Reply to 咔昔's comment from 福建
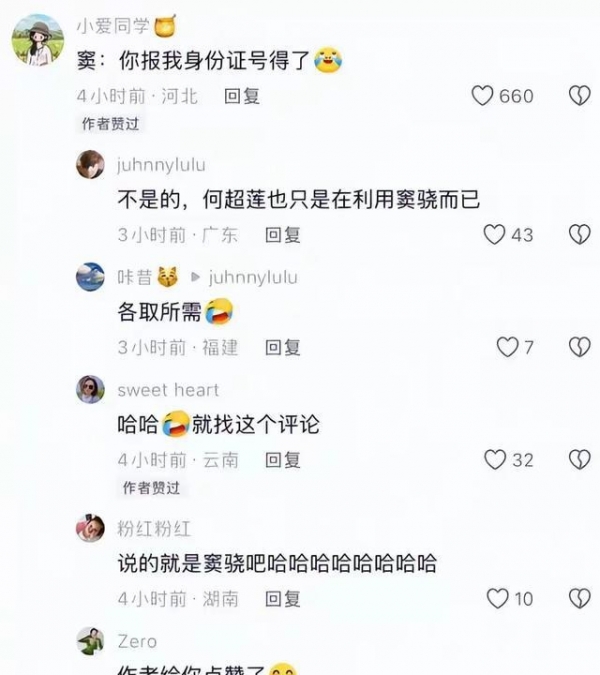The height and width of the screenshot is (675, 600). 283,347
